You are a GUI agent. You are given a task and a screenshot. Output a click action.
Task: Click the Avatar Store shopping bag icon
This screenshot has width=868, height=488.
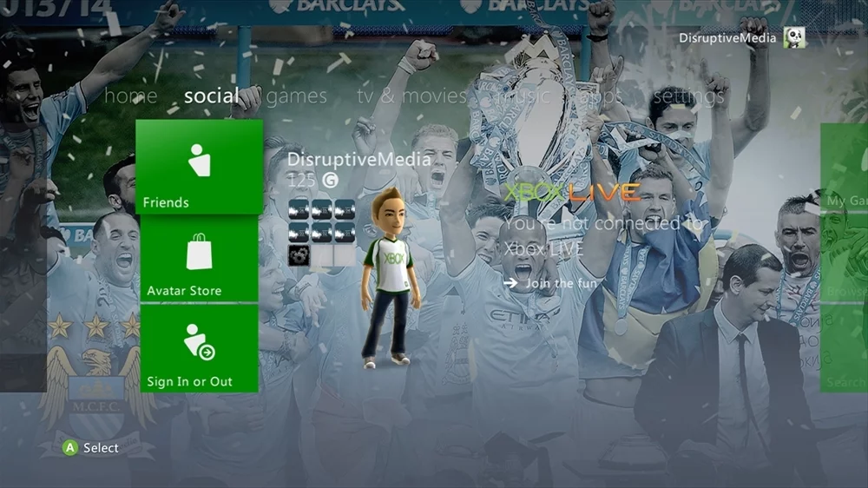point(200,252)
